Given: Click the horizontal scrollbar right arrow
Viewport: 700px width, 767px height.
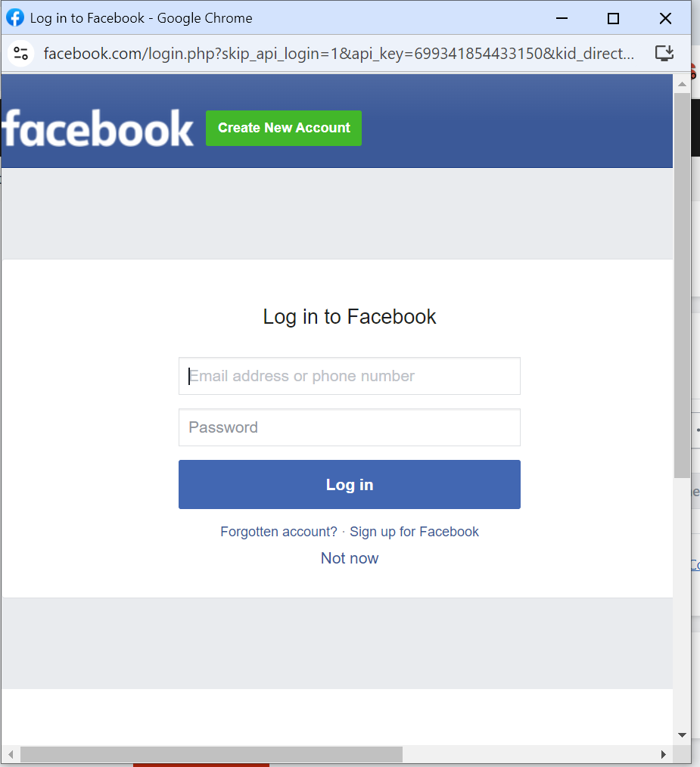Looking at the screenshot, I should (664, 754).
